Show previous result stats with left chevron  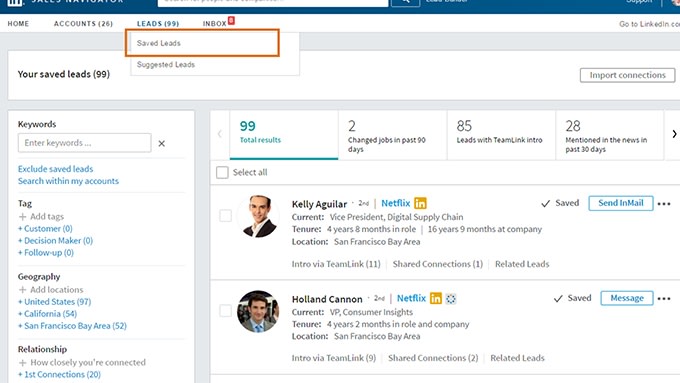coord(219,134)
